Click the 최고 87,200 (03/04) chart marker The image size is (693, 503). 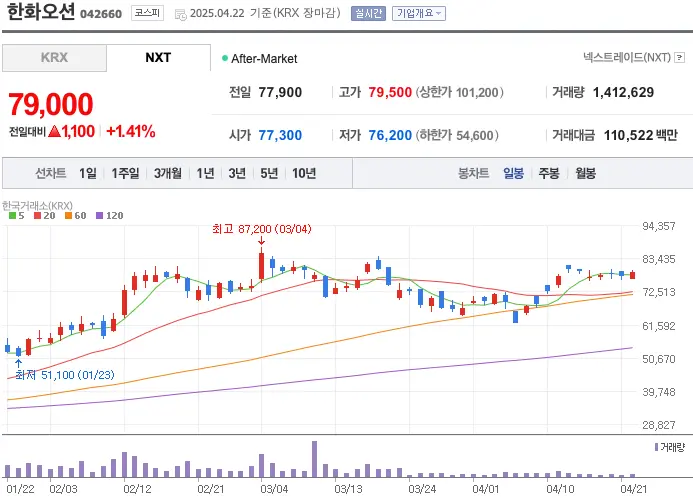[x=262, y=229]
